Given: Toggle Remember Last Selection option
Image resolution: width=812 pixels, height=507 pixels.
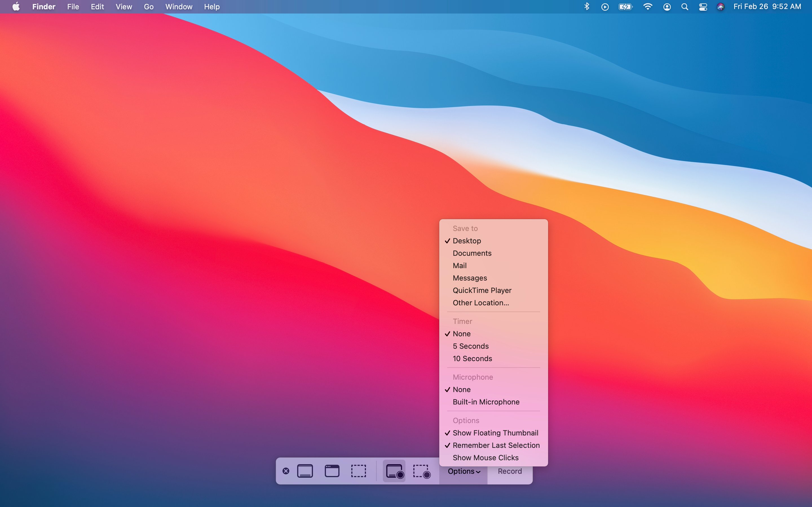Looking at the screenshot, I should (496, 445).
